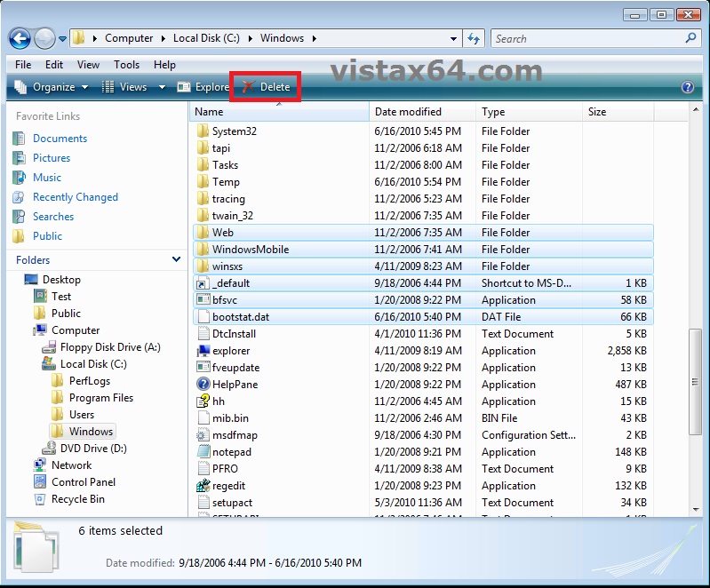Viewport: 710px width, 588px height.
Task: Click the Searches favorite link icon
Action: tap(19, 217)
